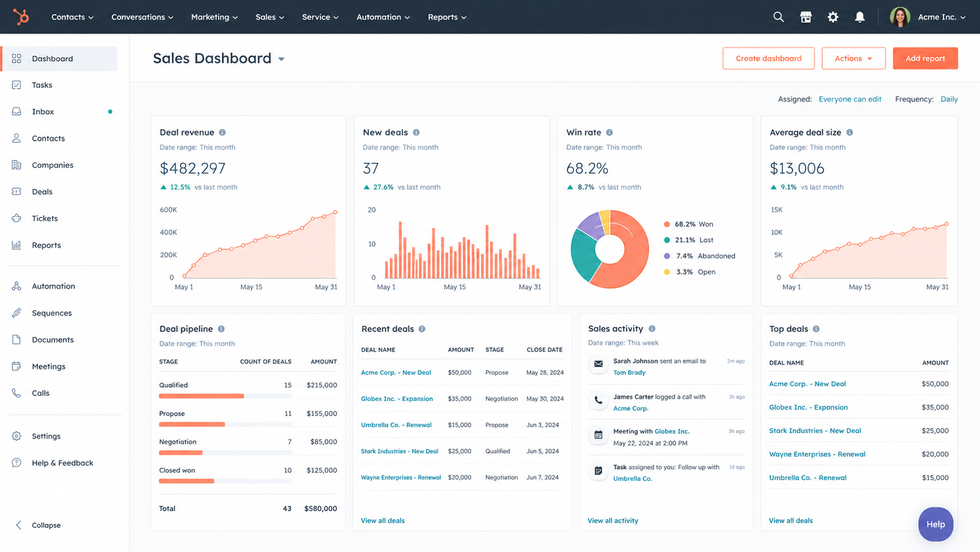The width and height of the screenshot is (980, 552).
Task: Click View all activity link
Action: [612, 520]
